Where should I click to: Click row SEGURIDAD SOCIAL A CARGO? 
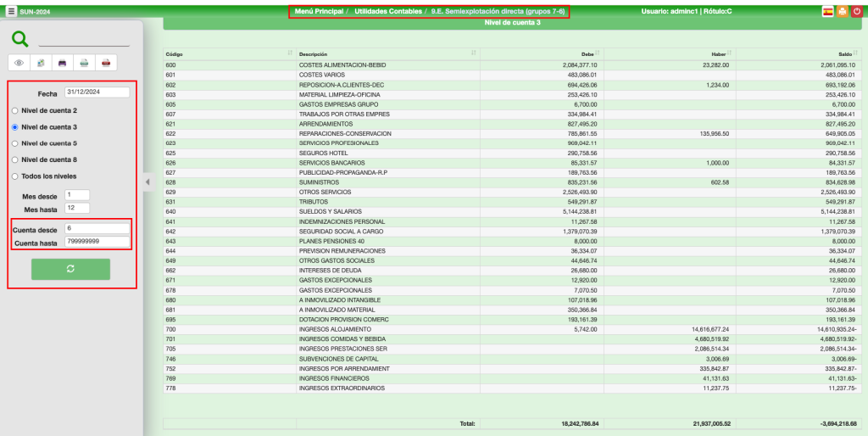[x=513, y=232]
